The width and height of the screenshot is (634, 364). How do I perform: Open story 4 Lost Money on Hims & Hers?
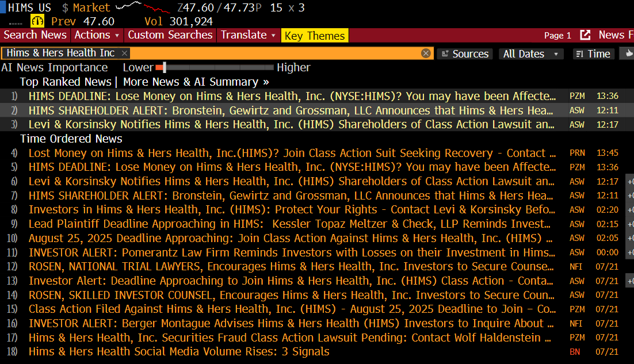(292, 153)
